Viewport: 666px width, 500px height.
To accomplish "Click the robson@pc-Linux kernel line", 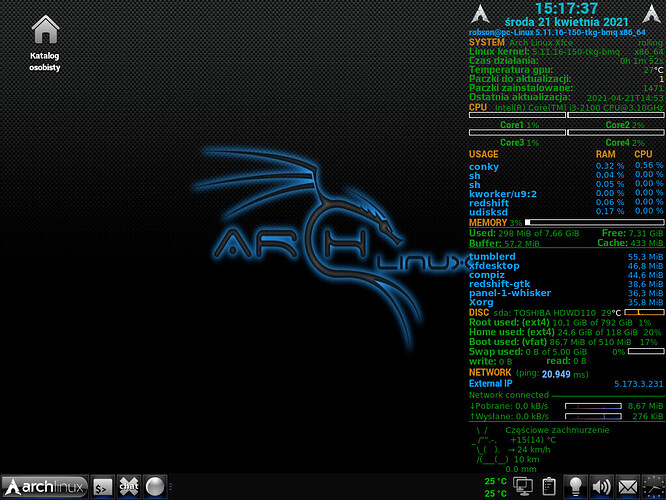I will pos(557,33).
